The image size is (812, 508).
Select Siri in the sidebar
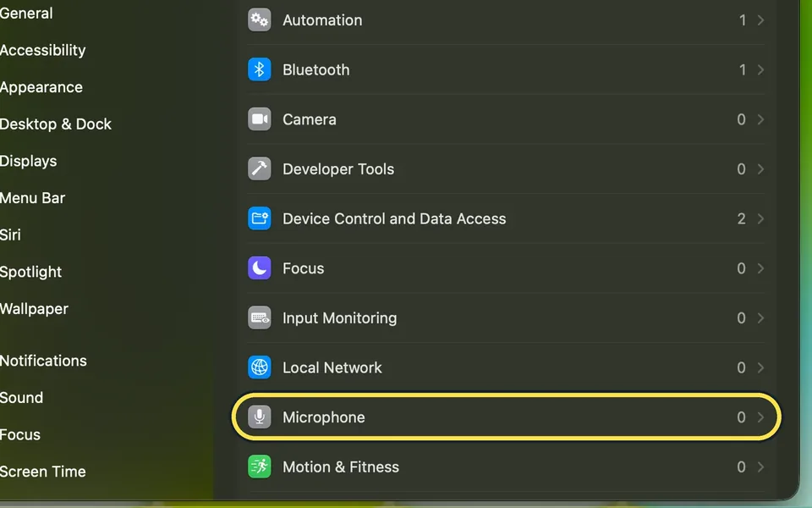(x=10, y=235)
